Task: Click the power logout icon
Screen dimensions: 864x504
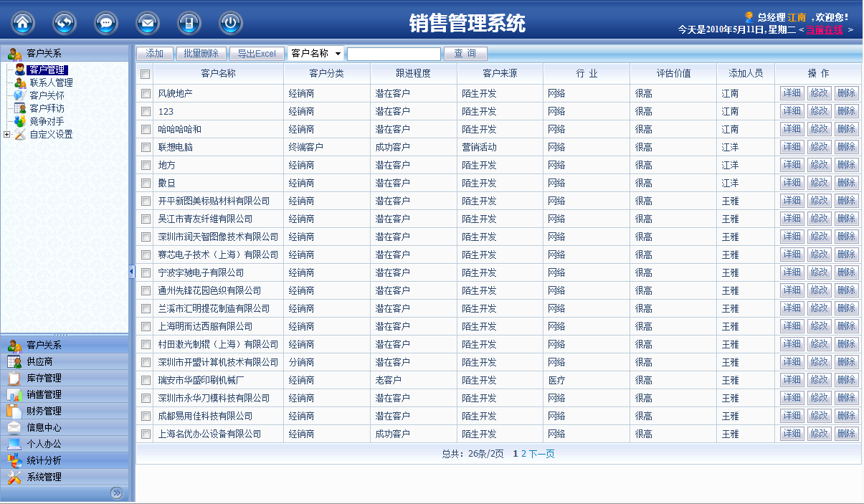Action: [230, 23]
